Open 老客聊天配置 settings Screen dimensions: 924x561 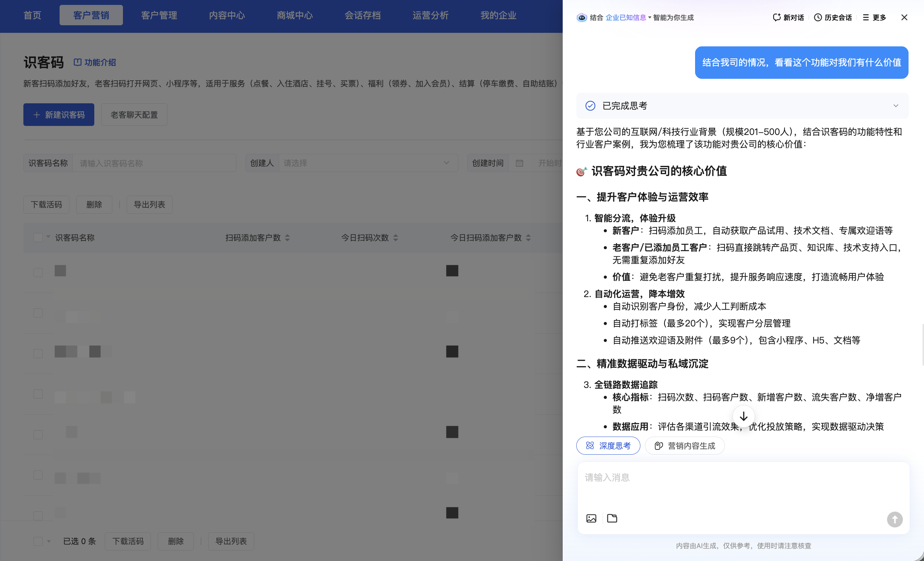pyautogui.click(x=134, y=115)
